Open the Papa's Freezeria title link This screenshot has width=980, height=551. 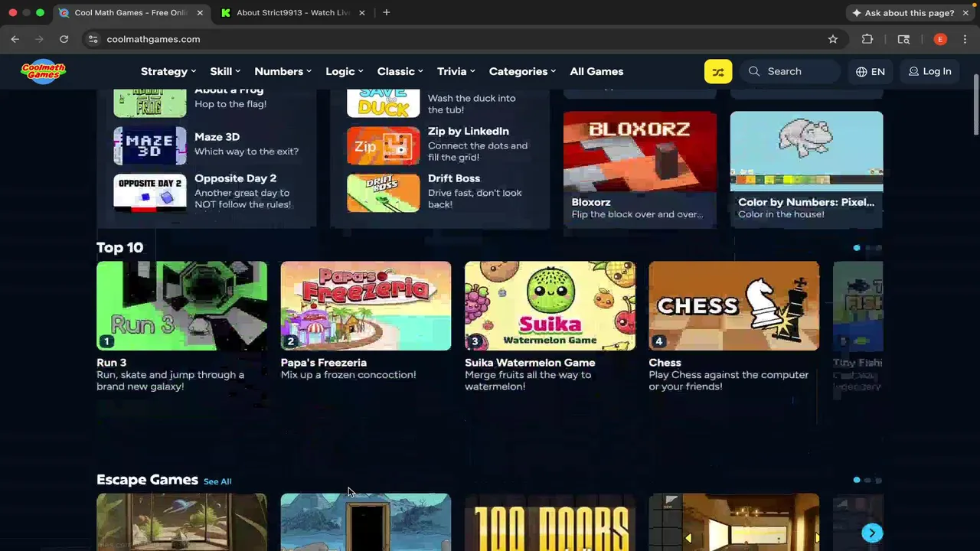324,363
